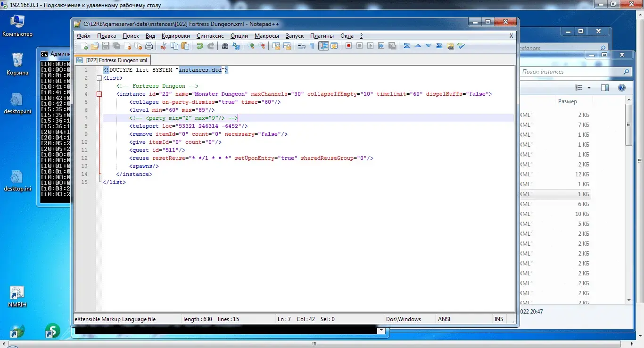Click the blue down-arrow plugin icon
Screen dimensions: 644x348
pyautogui.click(x=428, y=46)
